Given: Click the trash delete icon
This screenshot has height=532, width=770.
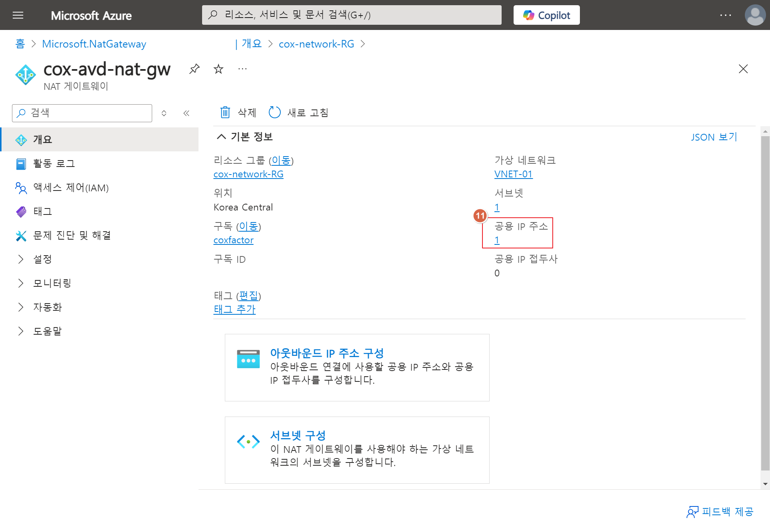Looking at the screenshot, I should point(225,112).
